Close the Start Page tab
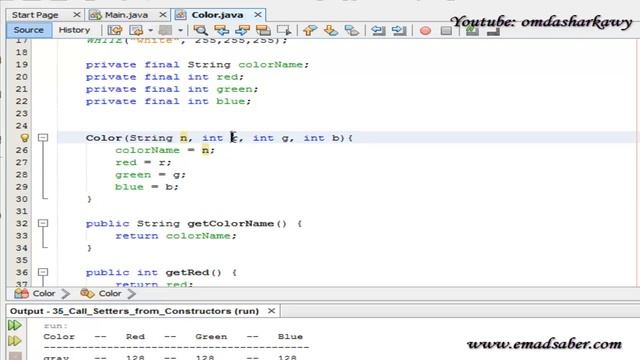The height and width of the screenshot is (360, 640). coord(76,15)
